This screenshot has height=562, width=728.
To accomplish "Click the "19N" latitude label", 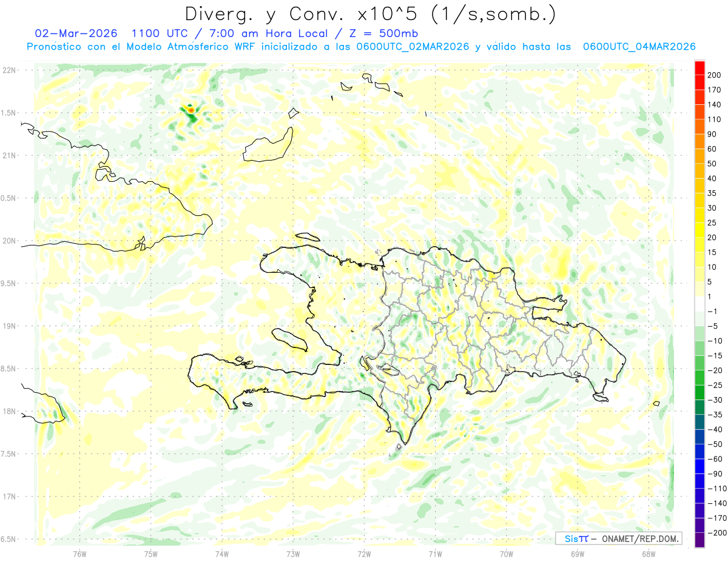I will tap(8, 326).
